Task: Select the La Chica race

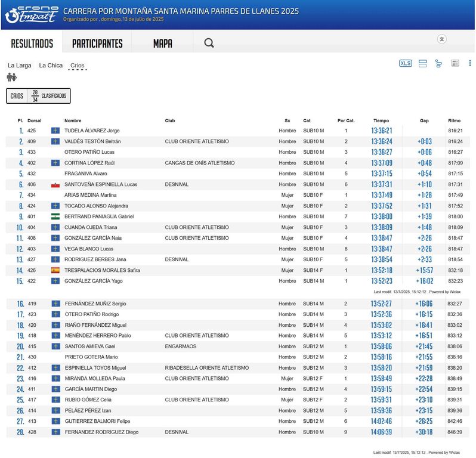Action: point(51,66)
